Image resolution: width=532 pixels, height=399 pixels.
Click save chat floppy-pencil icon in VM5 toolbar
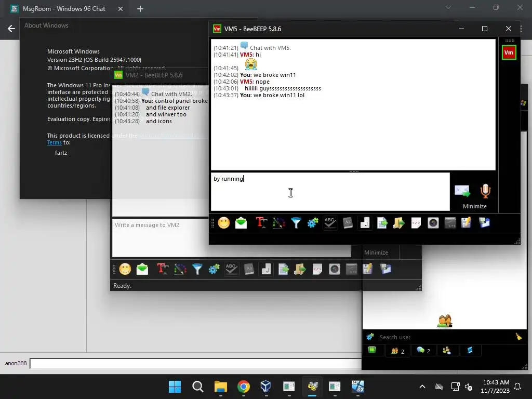[467, 223]
